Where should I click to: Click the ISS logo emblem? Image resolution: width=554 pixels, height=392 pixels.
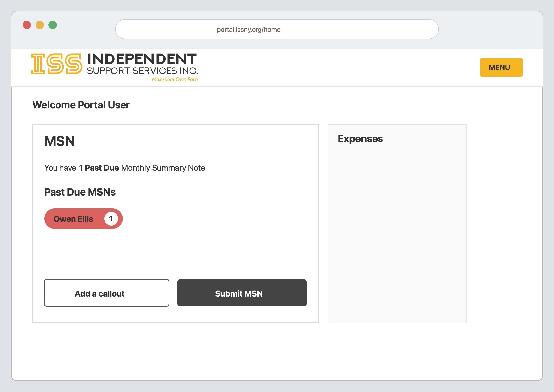pyautogui.click(x=57, y=64)
